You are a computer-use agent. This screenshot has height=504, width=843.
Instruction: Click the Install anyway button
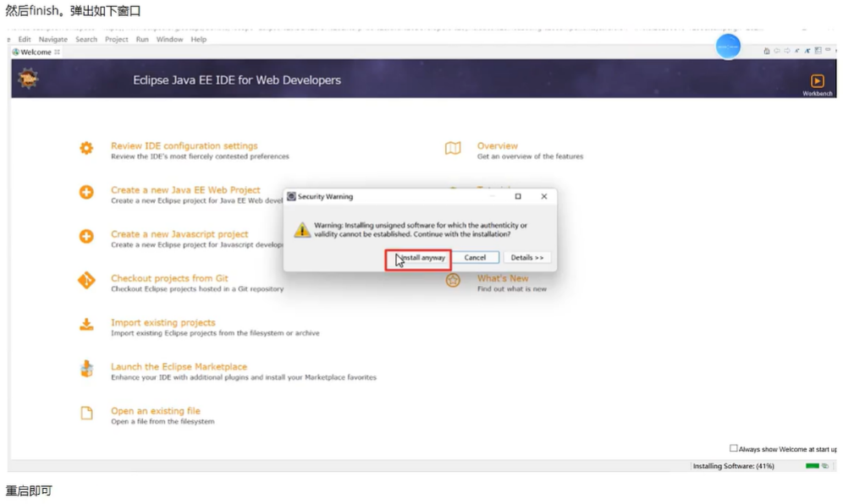pyautogui.click(x=418, y=257)
